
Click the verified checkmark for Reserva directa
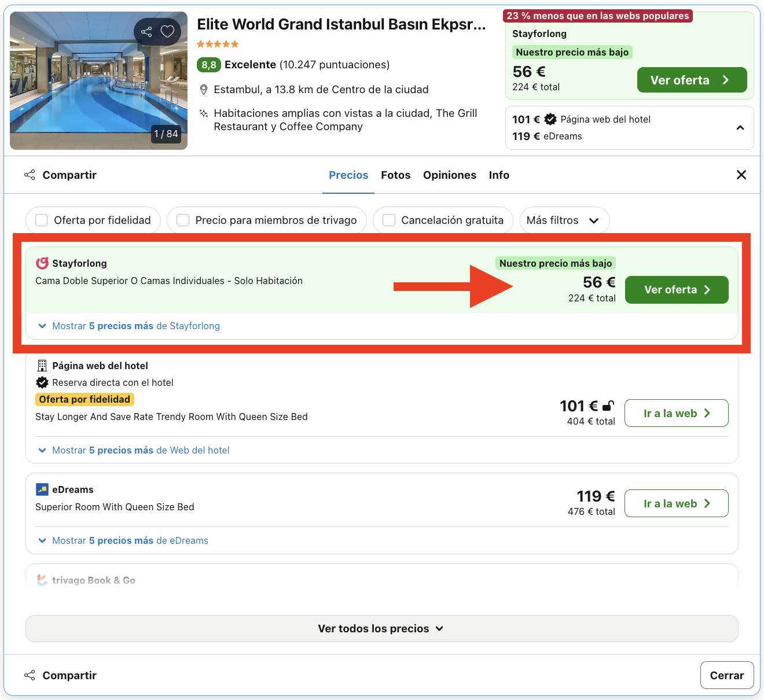(42, 382)
